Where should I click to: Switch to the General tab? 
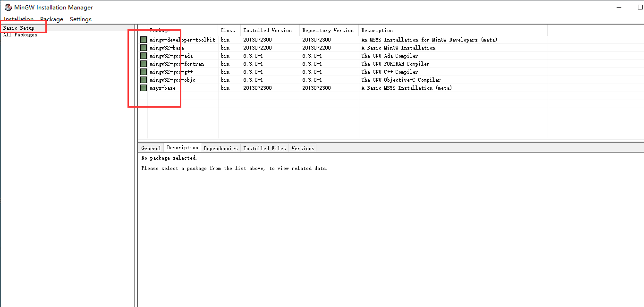pos(151,148)
